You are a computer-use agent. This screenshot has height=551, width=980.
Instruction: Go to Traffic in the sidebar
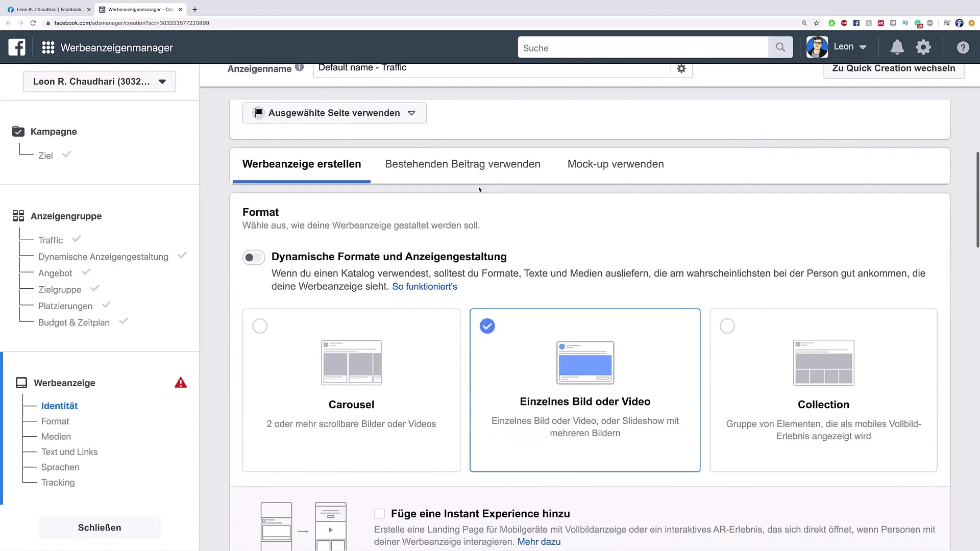[51, 240]
